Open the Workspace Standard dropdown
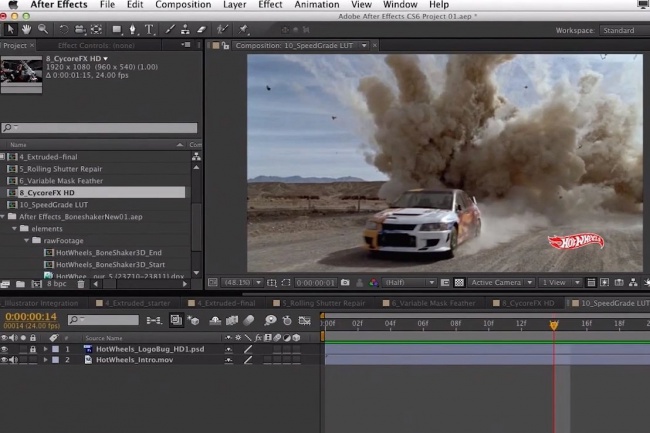The width and height of the screenshot is (650, 433). [624, 31]
